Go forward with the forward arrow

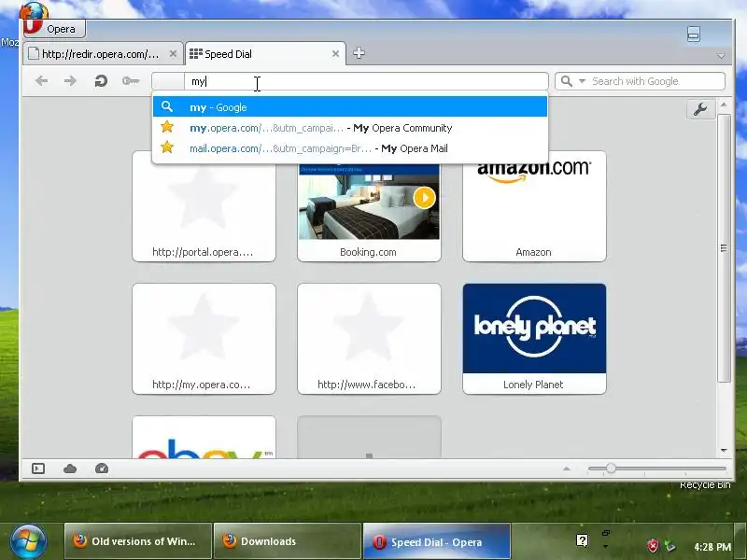click(x=70, y=81)
